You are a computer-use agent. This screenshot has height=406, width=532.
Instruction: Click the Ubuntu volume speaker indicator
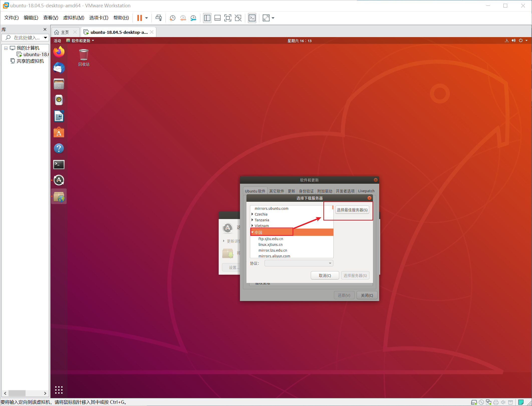513,41
